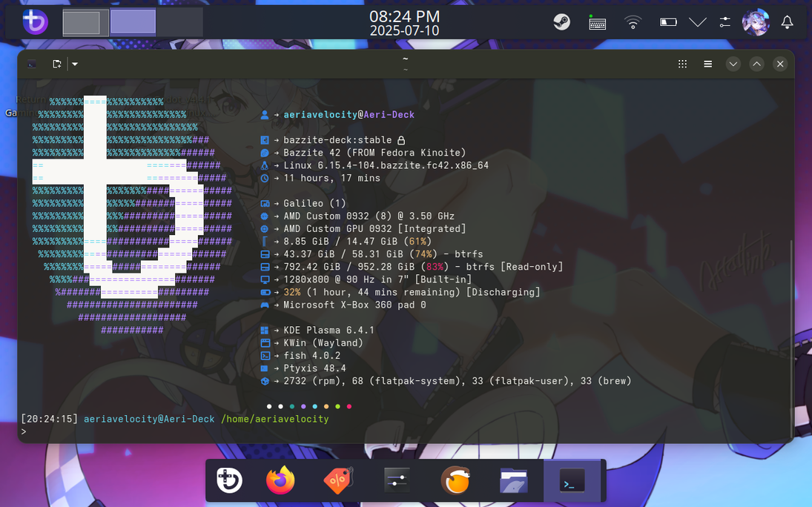Launch the Bazzite gamepad app from dock

coord(229,480)
